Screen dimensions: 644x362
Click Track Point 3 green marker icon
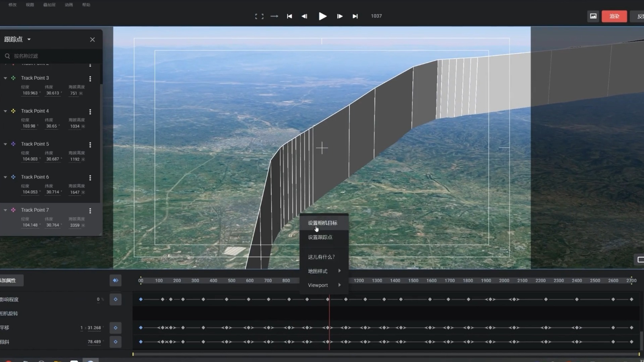pos(13,78)
